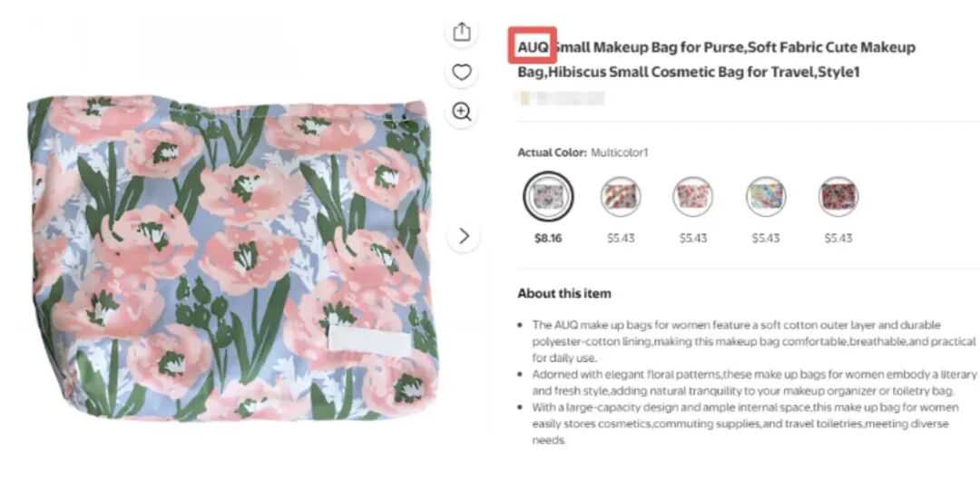Choose the red diagonal striped color option
980x481 pixels.
pyautogui.click(x=620, y=196)
